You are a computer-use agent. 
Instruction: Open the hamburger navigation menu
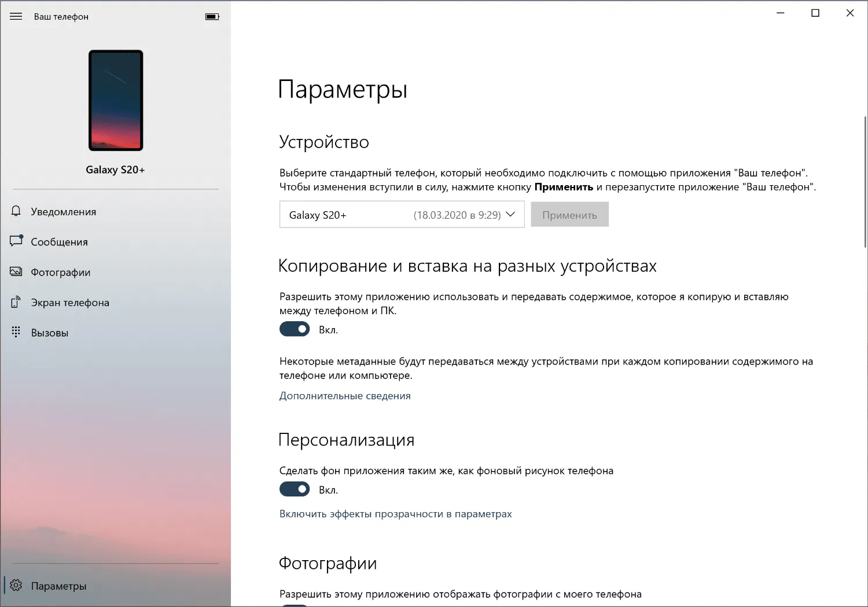pos(16,16)
